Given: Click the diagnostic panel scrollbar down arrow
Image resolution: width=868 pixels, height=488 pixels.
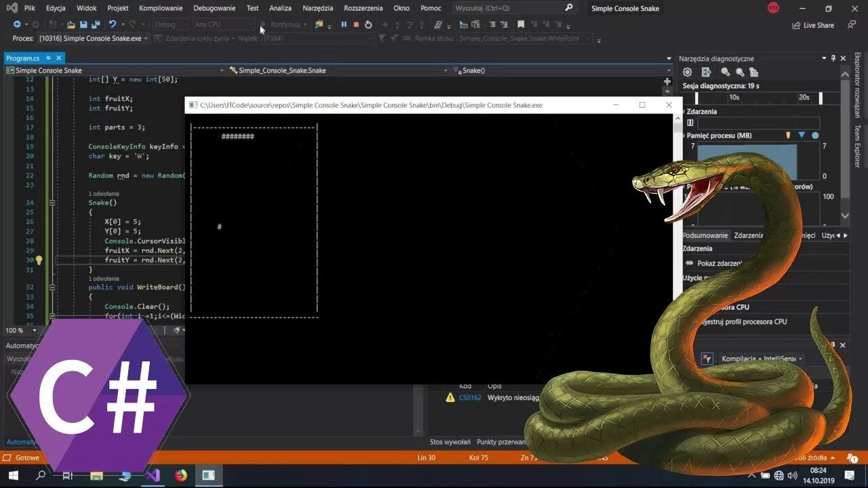Looking at the screenshot, I should tap(844, 216).
